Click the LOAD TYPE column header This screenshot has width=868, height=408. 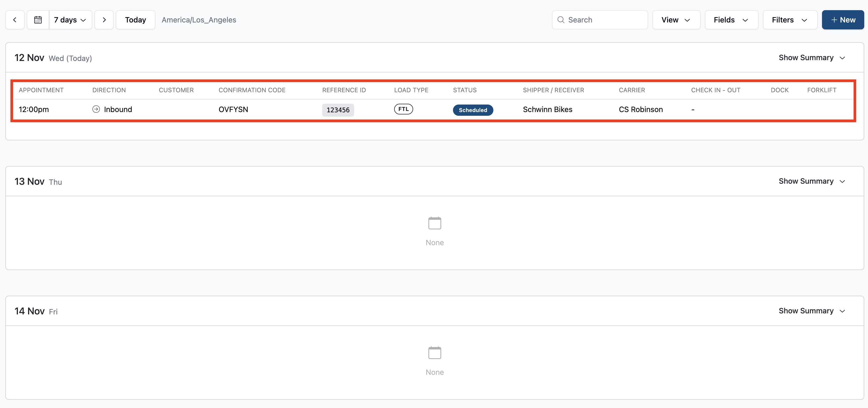click(412, 90)
